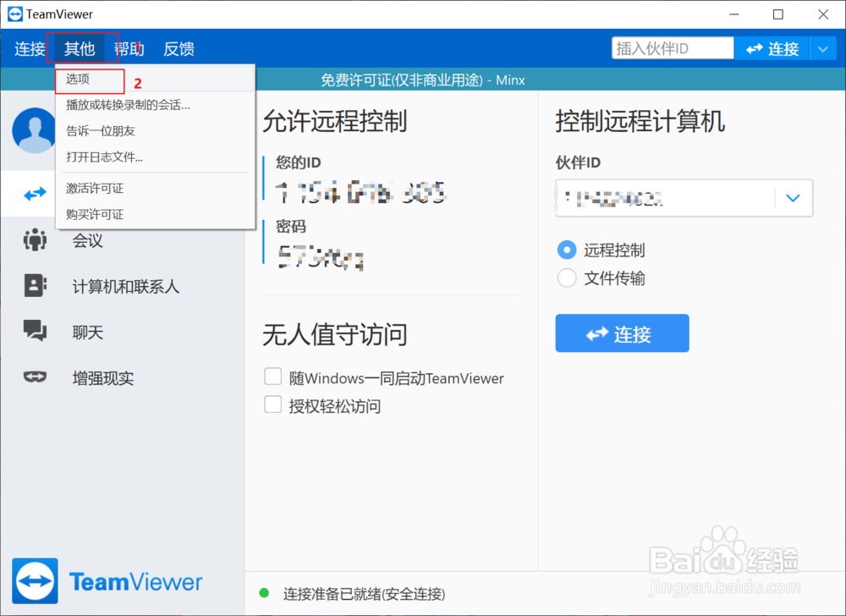The image size is (846, 616).
Task: Close the TeamViewer window
Action: point(823,14)
